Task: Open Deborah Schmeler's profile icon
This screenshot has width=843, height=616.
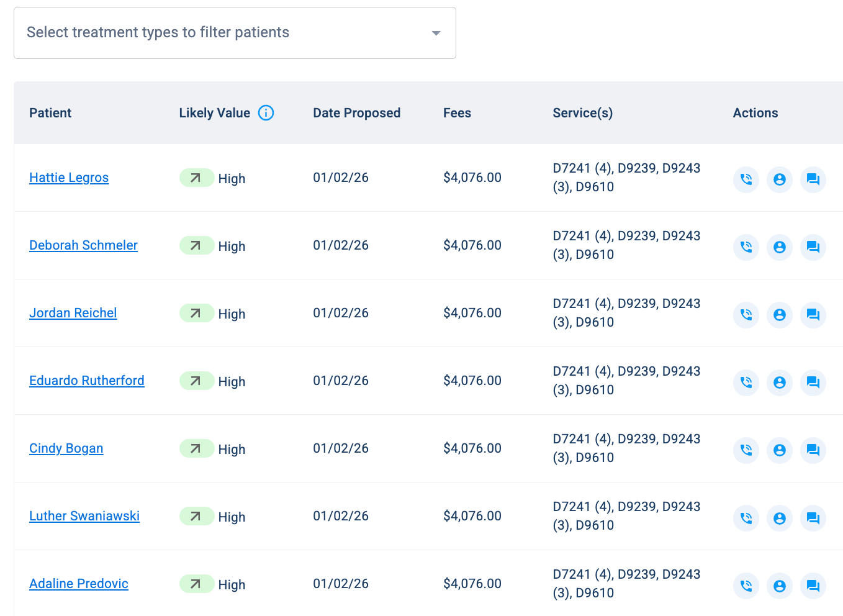Action: (780, 247)
